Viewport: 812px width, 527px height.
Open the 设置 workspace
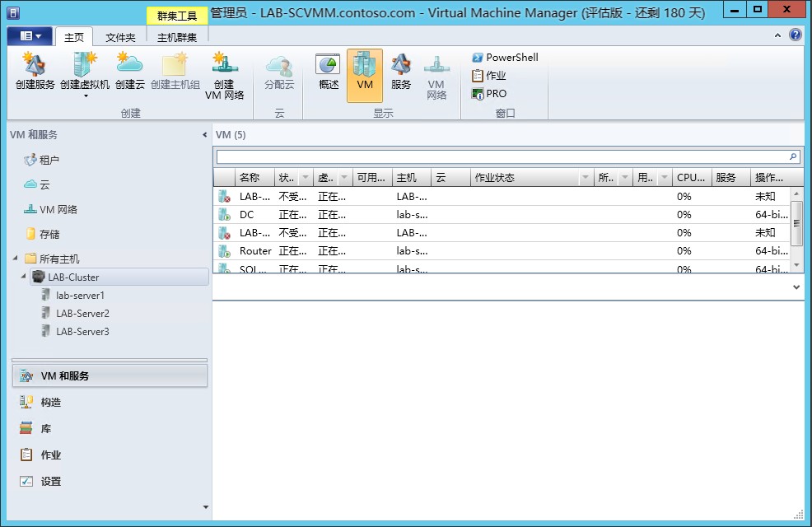110,482
